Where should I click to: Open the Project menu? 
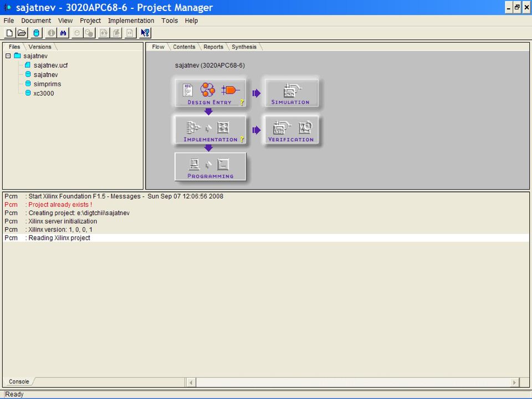[x=90, y=21]
